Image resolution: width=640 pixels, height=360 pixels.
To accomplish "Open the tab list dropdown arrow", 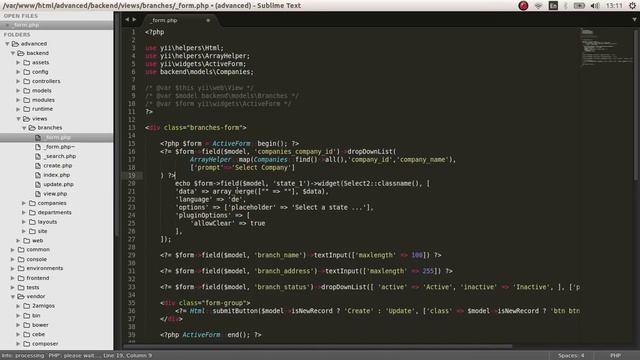I will [x=634, y=19].
